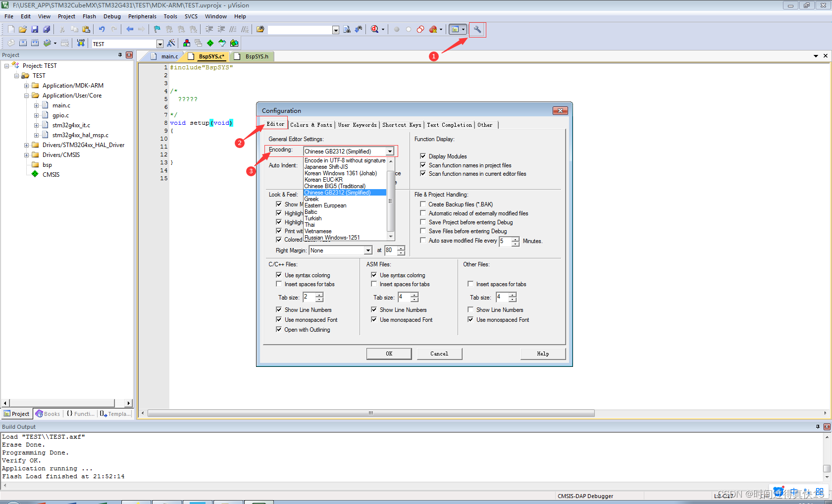Open the Encoding combo box arrow
Image resolution: width=832 pixels, height=504 pixels.
(390, 151)
